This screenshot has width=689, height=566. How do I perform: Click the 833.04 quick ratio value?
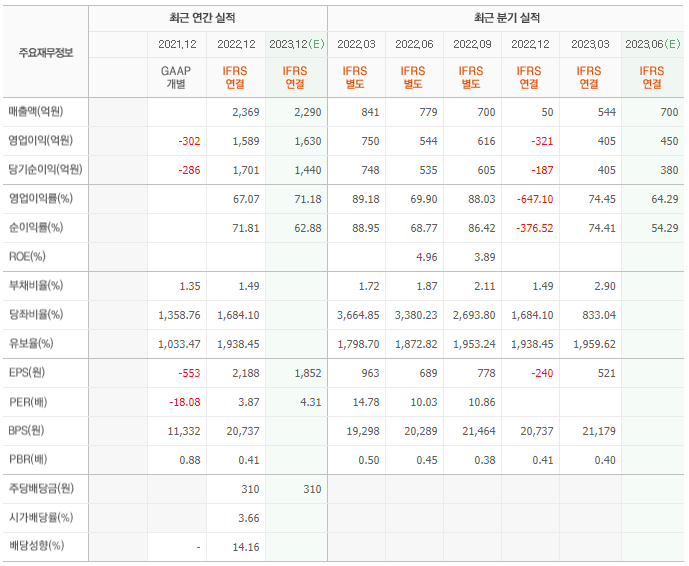(599, 316)
